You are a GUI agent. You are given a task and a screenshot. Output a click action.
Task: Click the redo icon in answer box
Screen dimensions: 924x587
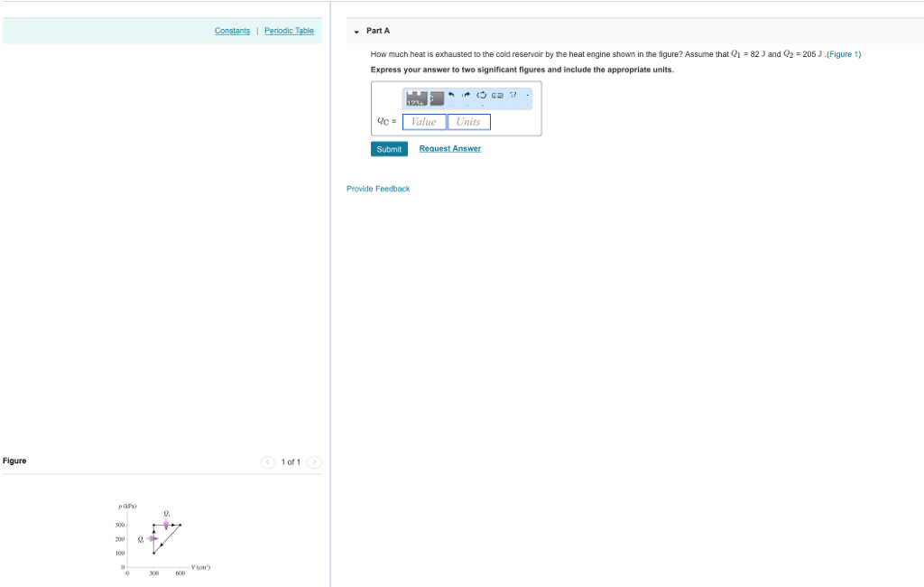click(x=466, y=96)
